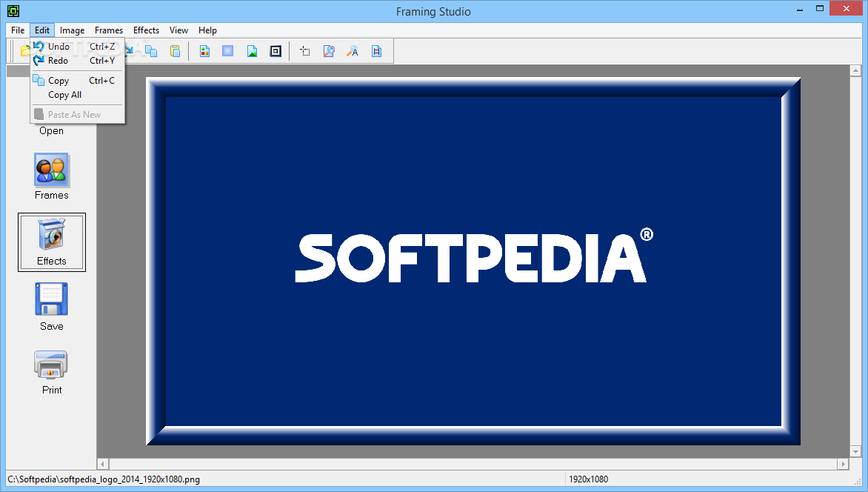This screenshot has width=868, height=492.
Task: Click the Open label in the sidebar
Action: (52, 131)
